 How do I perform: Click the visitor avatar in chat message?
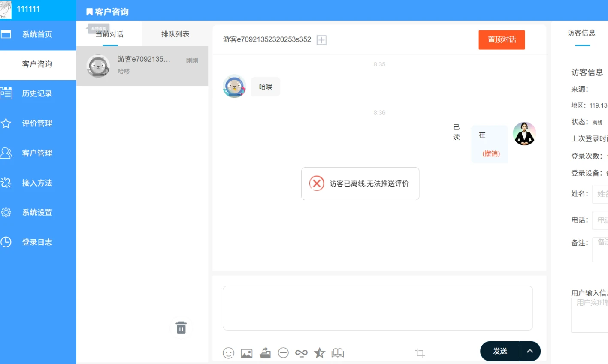pyautogui.click(x=234, y=86)
